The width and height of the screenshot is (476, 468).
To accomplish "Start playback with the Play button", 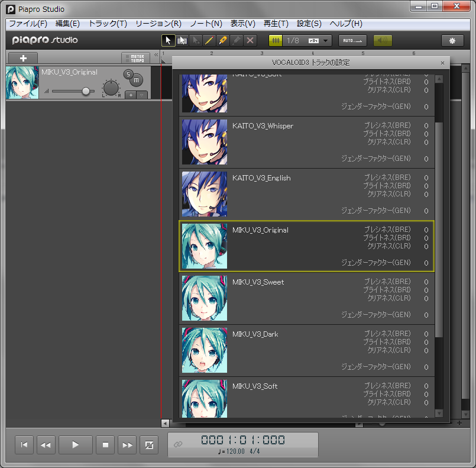I will click(x=75, y=445).
